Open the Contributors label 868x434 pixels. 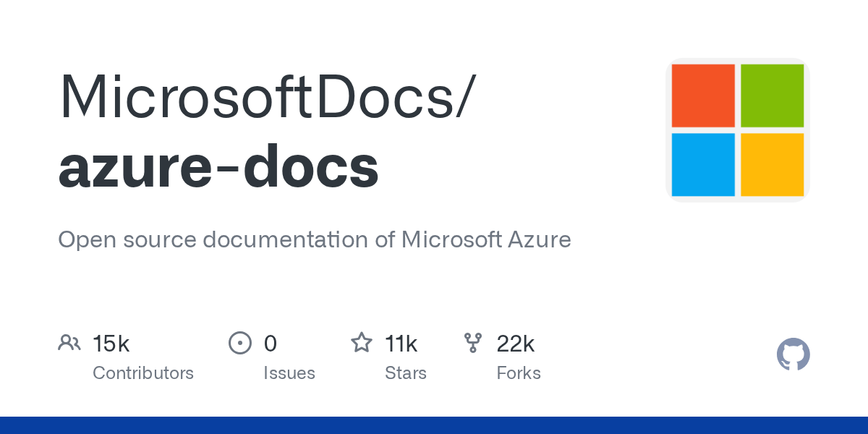point(143,373)
